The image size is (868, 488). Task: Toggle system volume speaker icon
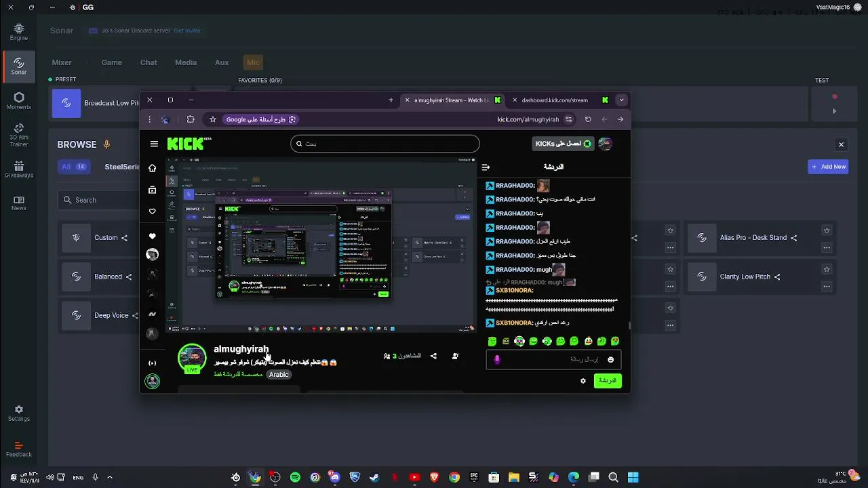point(50,477)
